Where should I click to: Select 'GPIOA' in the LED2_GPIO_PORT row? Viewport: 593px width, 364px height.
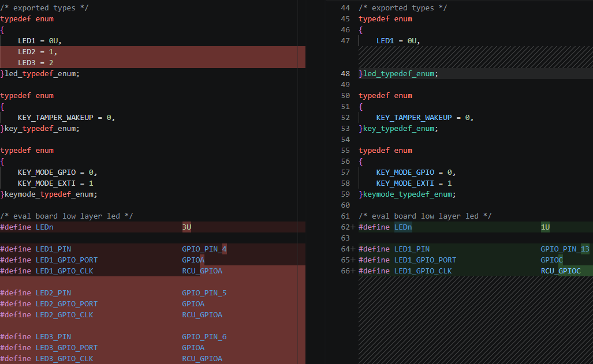coord(193,304)
